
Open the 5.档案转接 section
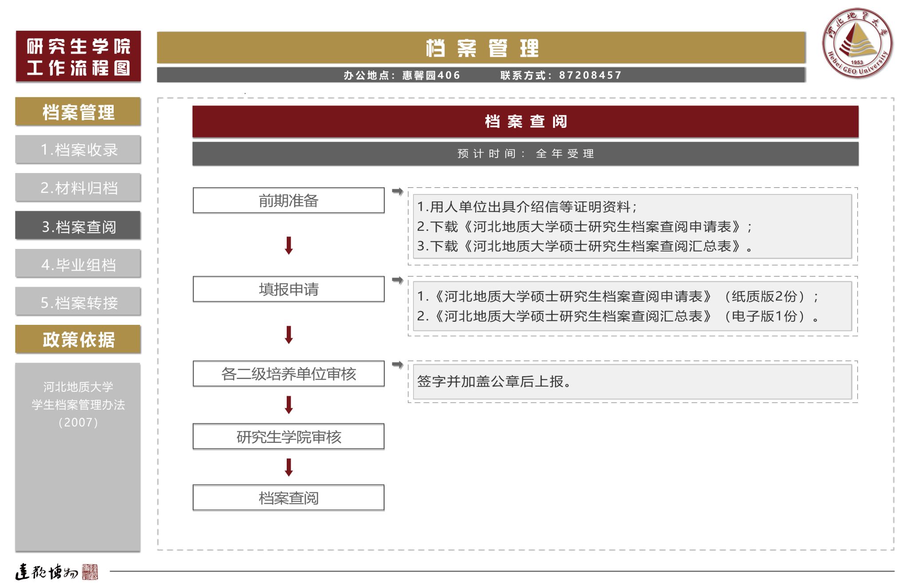pyautogui.click(x=78, y=302)
